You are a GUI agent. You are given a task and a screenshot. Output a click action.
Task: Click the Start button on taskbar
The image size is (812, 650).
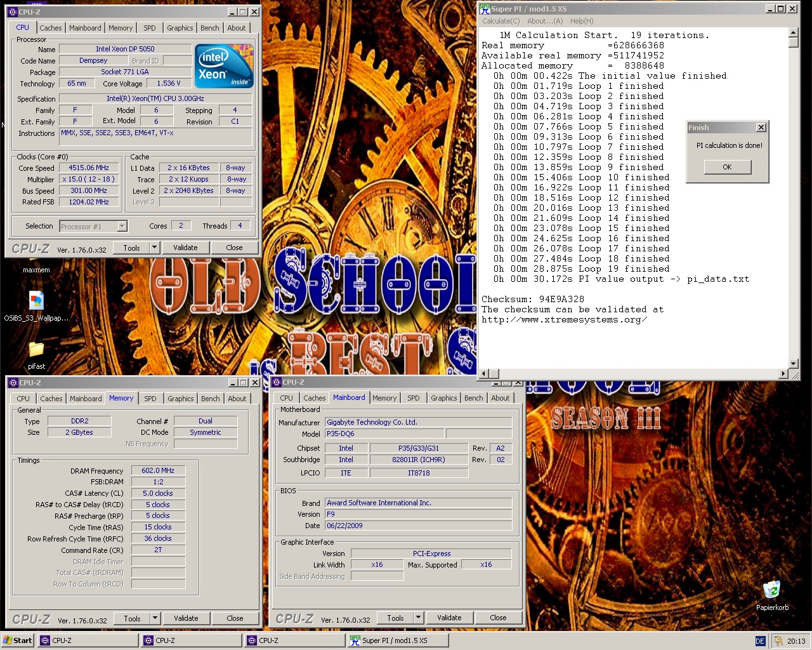click(18, 640)
